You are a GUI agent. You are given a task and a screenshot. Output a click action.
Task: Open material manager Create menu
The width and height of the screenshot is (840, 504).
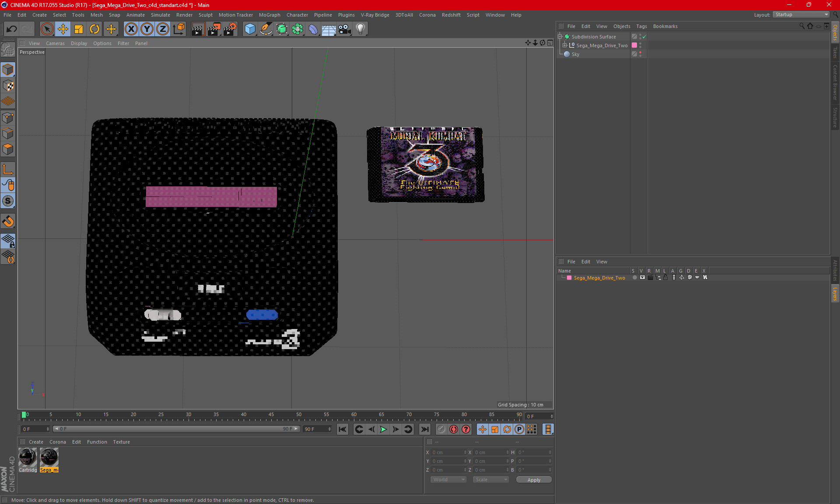click(x=36, y=442)
